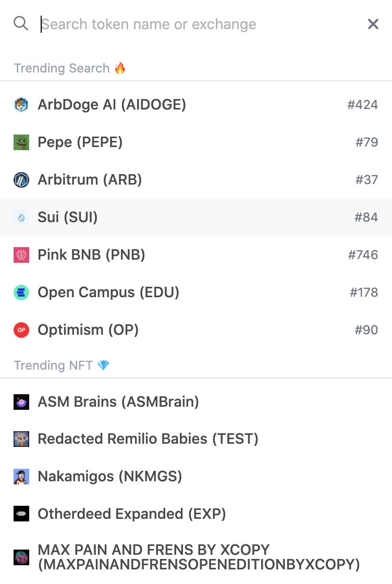The image size is (392, 584).
Task: Open Redacted Remilio Babies (TEST) NFT
Action: coord(196,439)
